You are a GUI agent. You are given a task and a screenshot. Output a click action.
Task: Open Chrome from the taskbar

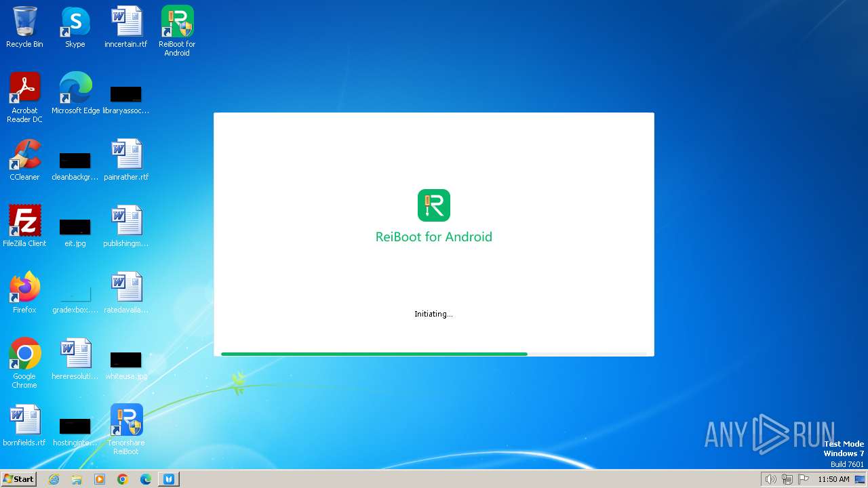(x=123, y=479)
